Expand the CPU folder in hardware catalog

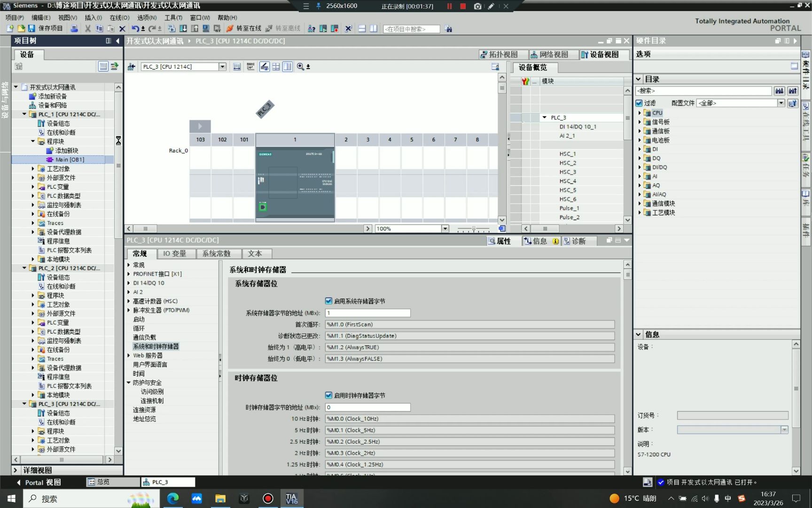point(639,113)
